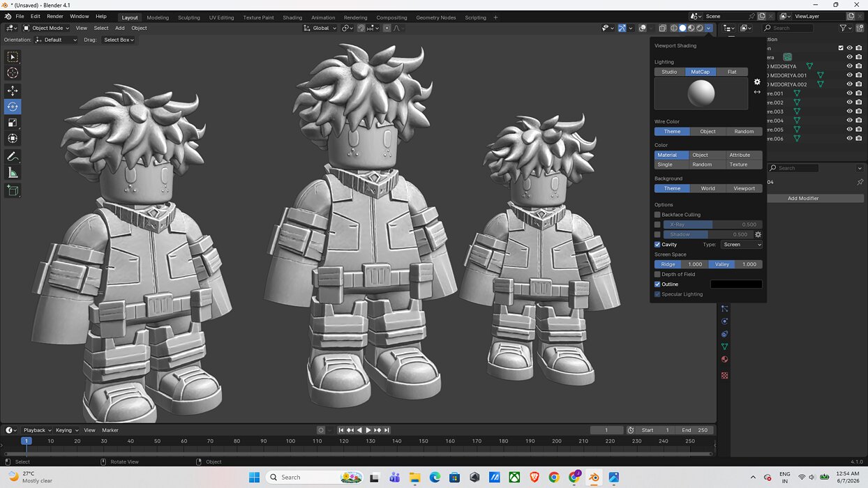Viewport: 868px width, 488px height.
Task: Enable Backface Culling checkbox
Action: pyautogui.click(x=657, y=215)
